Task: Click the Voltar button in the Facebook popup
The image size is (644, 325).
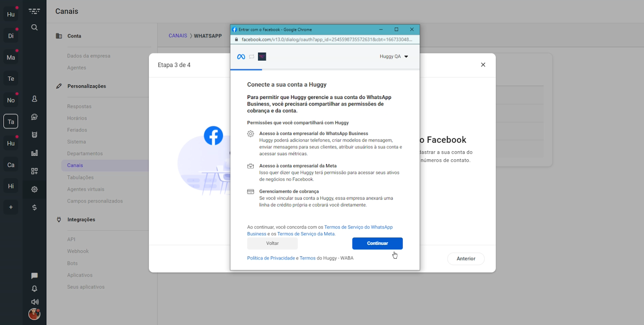Action: [272, 243]
